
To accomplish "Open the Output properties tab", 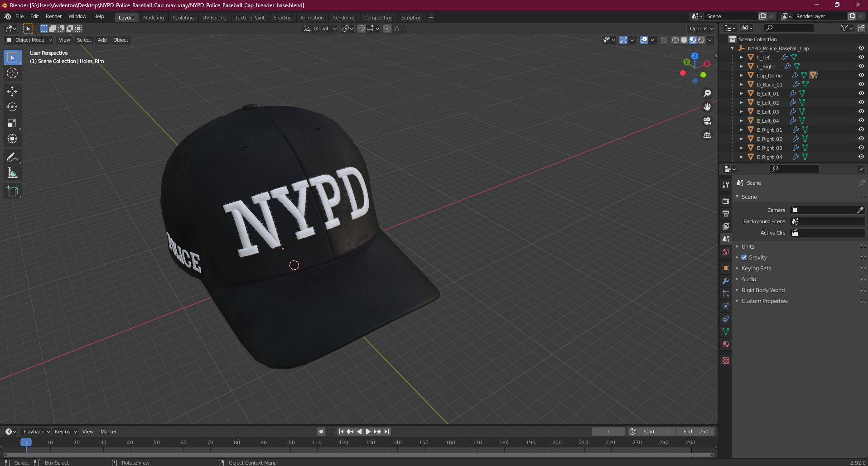I will coord(726,213).
